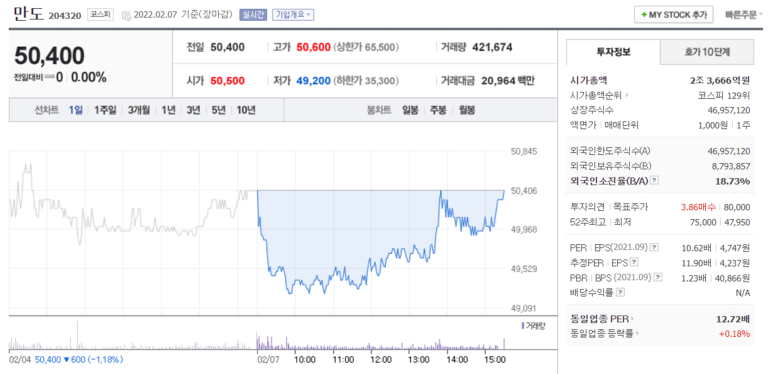Click the 만도 stock name heading
Image resolution: width=773 pixels, height=374 pixels.
coord(28,14)
